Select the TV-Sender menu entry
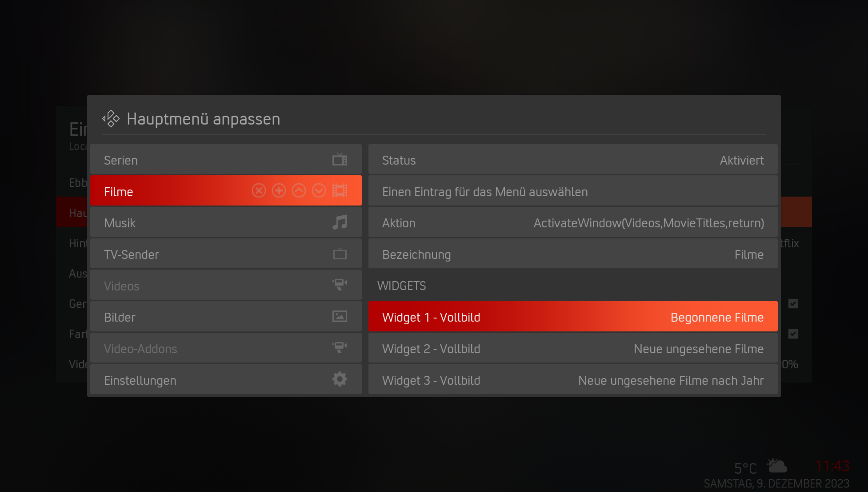The width and height of the screenshot is (868, 492). coord(226,254)
